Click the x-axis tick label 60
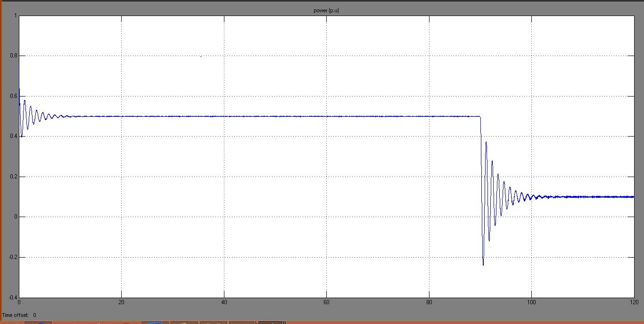644x324 pixels. tap(326, 302)
